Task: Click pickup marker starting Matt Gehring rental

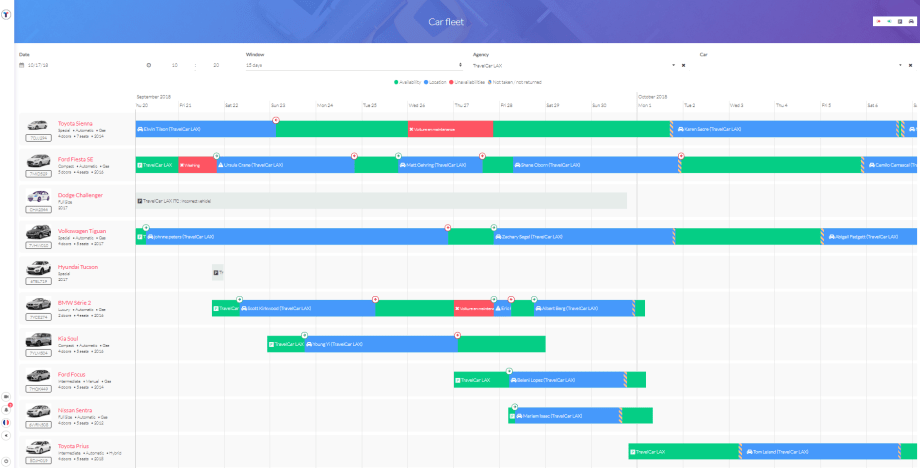Action: [398, 155]
